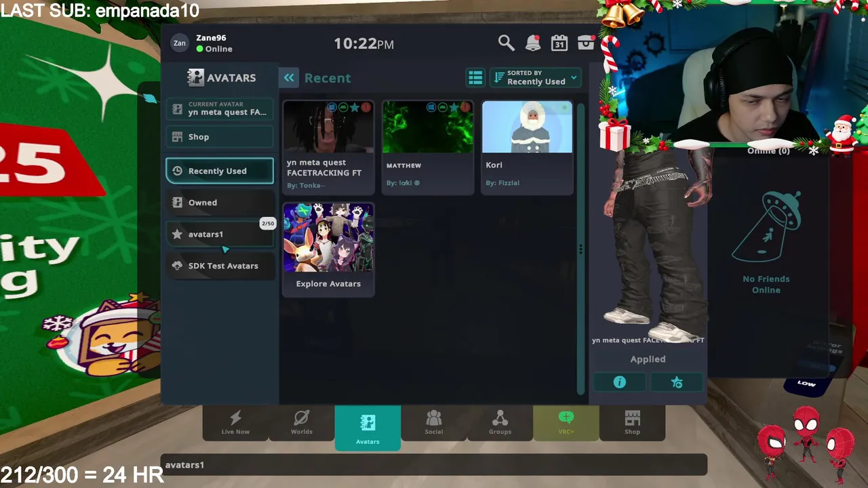868x488 pixels.
Task: Open the Groups tab
Action: tap(500, 423)
